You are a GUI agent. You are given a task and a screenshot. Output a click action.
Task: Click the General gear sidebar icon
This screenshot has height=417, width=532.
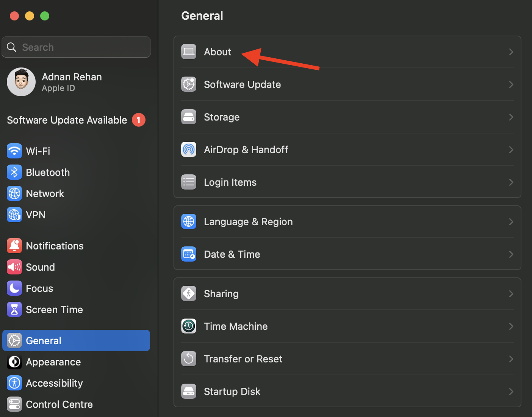[x=14, y=341]
